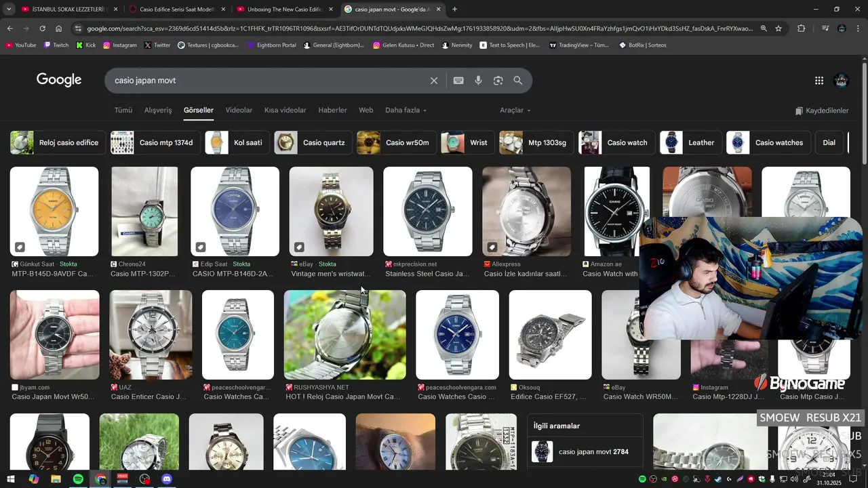This screenshot has width=868, height=488.
Task: Open mkprecision.net Stainless Steel Casio image
Action: [428, 211]
